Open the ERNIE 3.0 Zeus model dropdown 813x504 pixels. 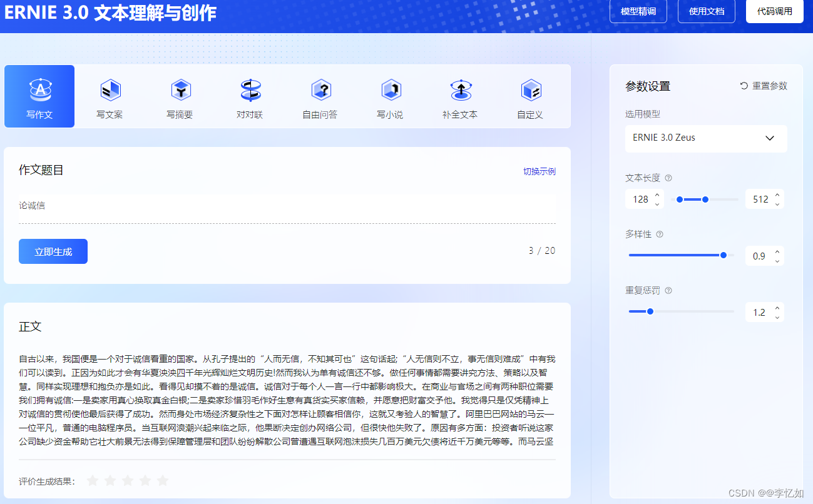[706, 138]
